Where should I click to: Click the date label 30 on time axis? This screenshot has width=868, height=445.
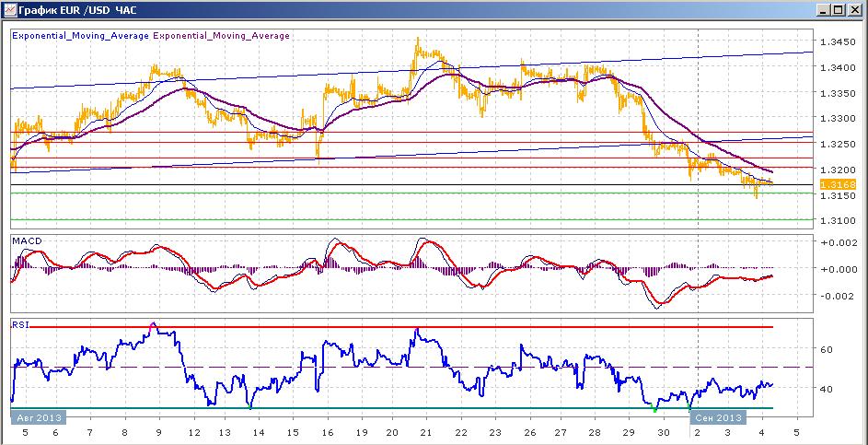(663, 432)
